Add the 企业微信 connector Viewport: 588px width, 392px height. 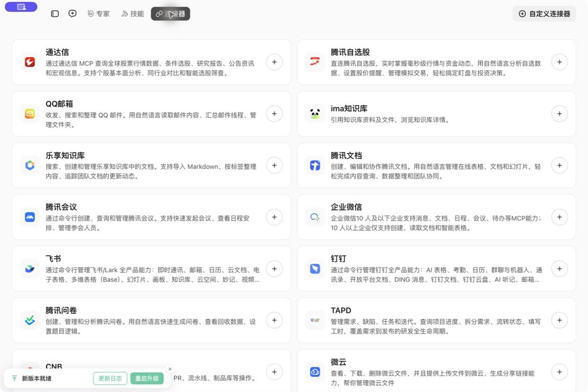pyautogui.click(x=559, y=217)
